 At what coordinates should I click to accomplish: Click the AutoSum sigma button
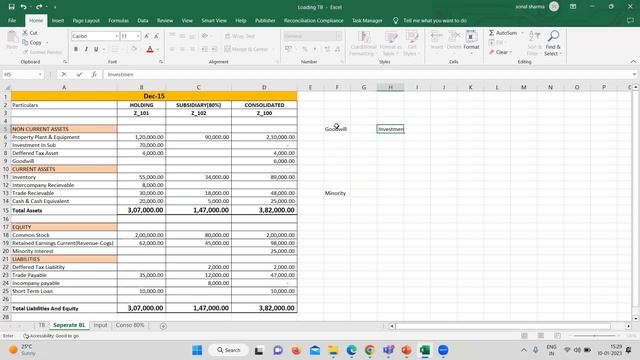(x=502, y=33)
